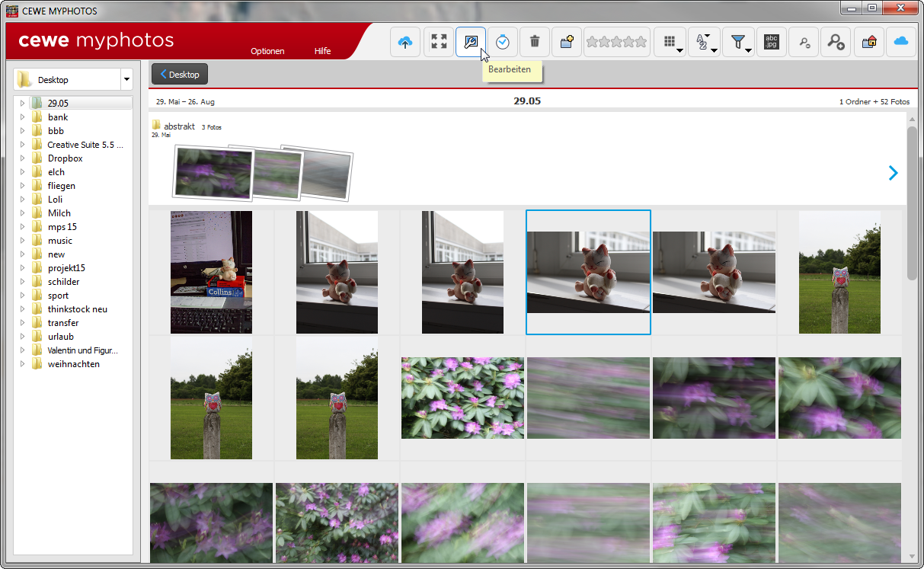This screenshot has height=569, width=924.
Task: Open the abstrakt folder with the blue arrow
Action: [x=893, y=174]
